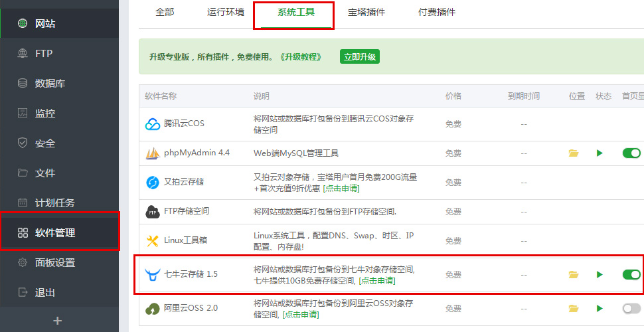
Task: Click the 腾讯云COS software name
Action: coord(184,124)
